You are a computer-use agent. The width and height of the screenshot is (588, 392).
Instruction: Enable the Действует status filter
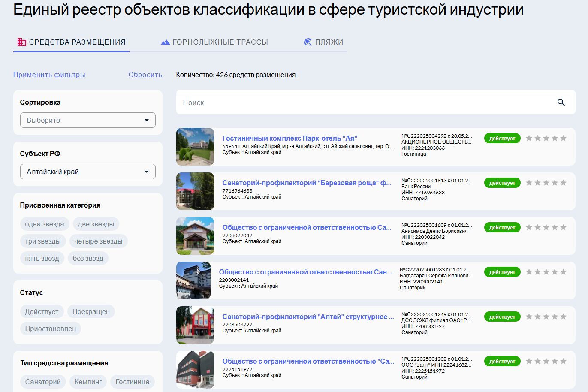(x=42, y=311)
